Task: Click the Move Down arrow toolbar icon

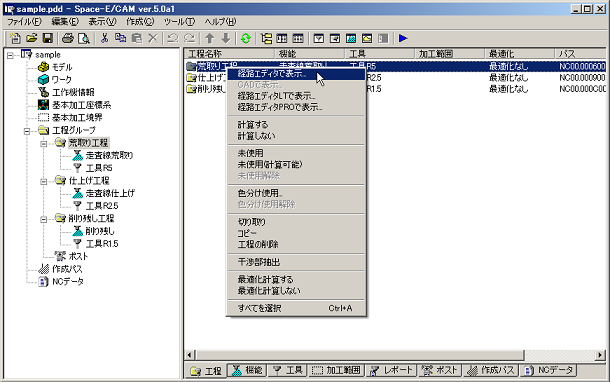Action: [x=226, y=38]
